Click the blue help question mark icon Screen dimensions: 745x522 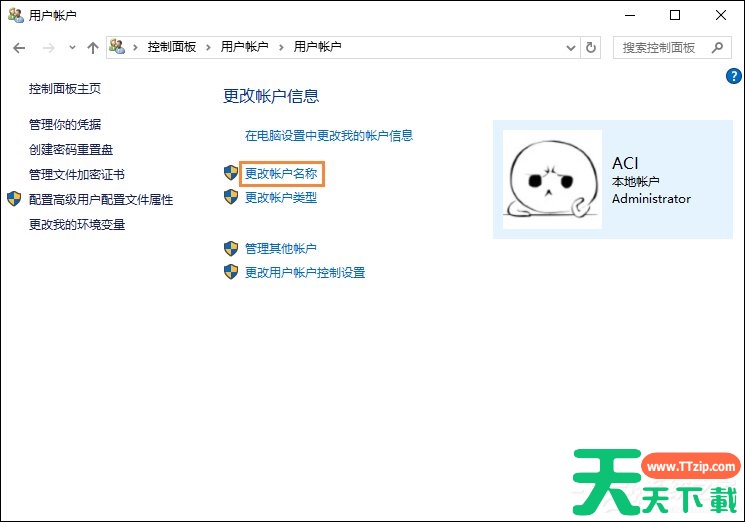tap(734, 76)
